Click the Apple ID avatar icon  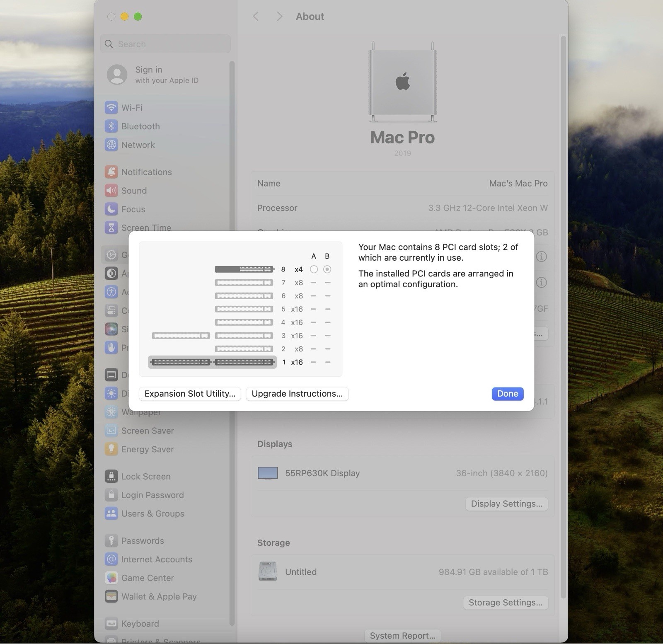117,75
